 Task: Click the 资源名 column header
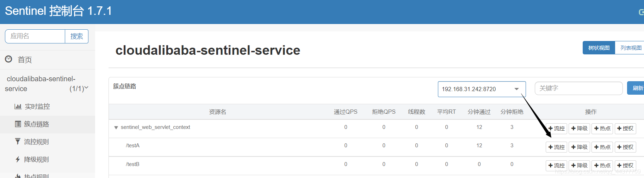[x=217, y=112]
